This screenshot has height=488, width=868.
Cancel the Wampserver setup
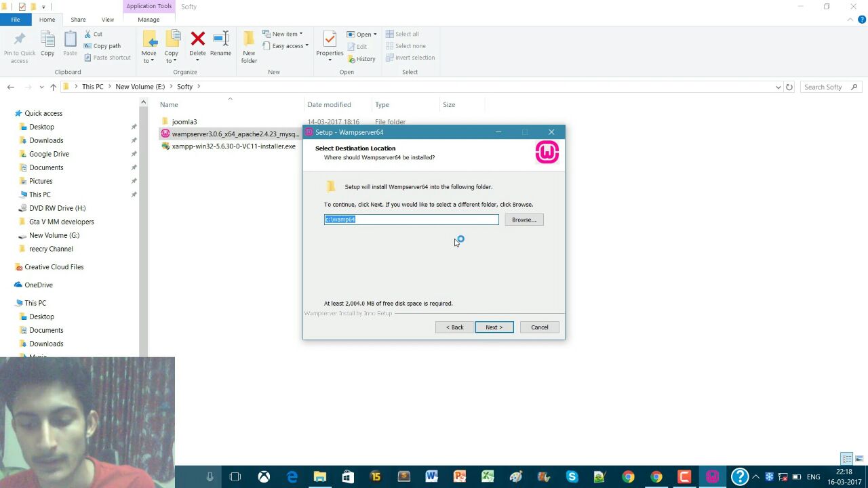point(540,327)
